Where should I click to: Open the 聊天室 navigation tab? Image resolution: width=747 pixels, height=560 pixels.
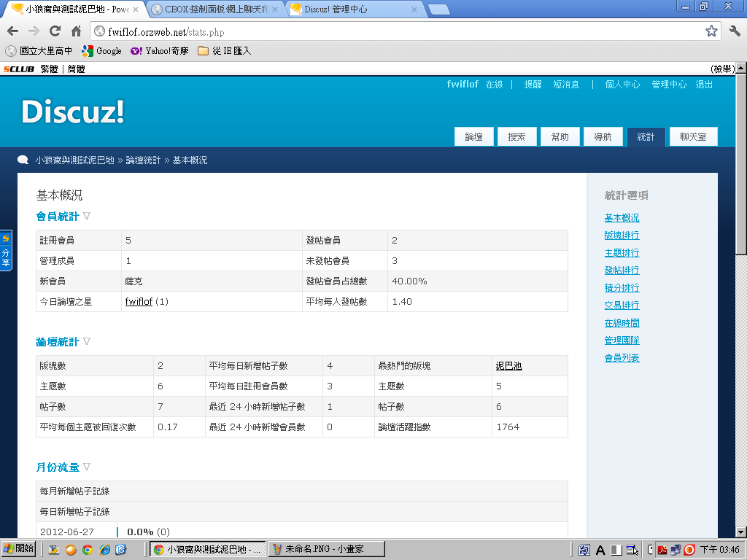693,137
